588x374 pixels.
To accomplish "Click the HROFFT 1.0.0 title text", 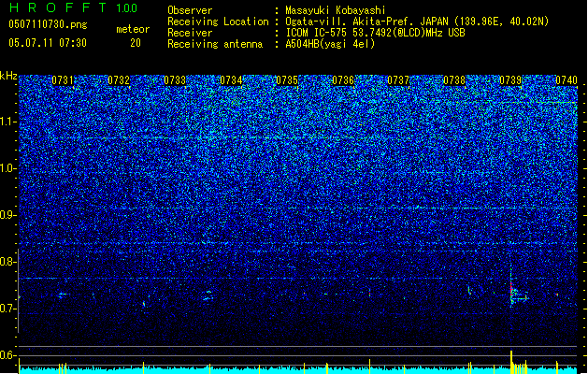I will 74,7.
